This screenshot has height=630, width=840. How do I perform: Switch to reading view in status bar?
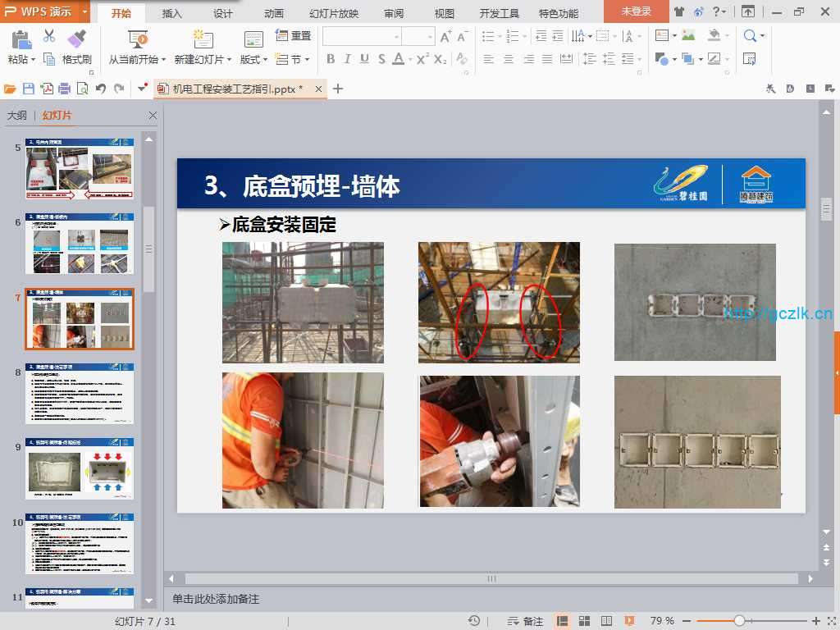606,621
